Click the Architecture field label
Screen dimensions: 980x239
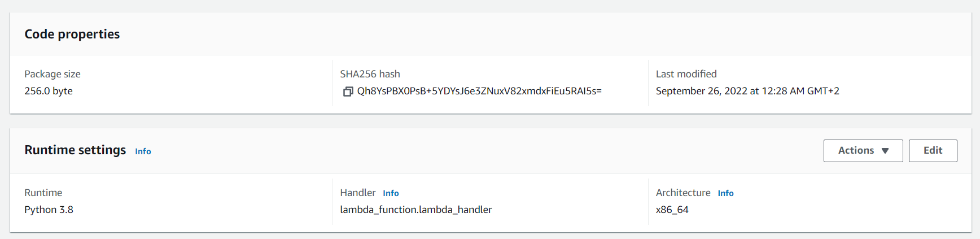683,193
